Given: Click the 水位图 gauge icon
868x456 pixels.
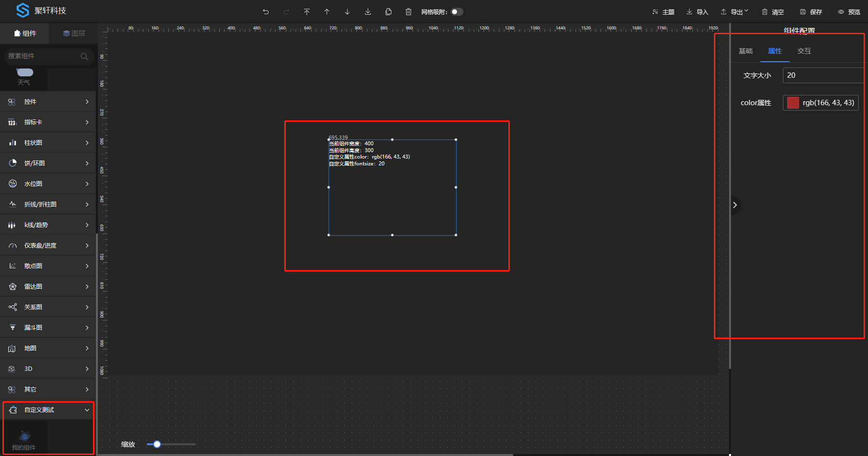Looking at the screenshot, I should (x=13, y=184).
